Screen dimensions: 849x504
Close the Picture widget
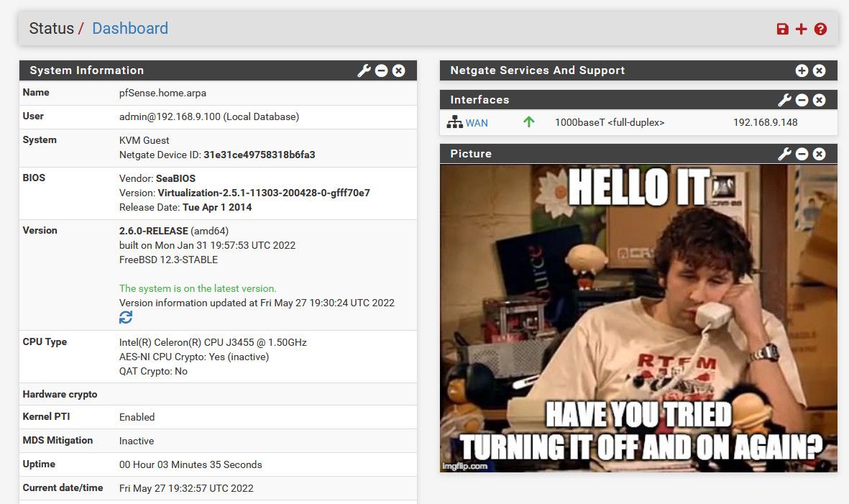pos(820,154)
